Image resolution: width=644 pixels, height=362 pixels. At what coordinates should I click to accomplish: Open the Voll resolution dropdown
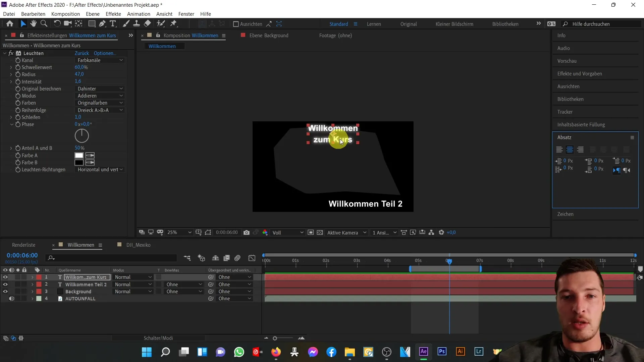tap(288, 232)
